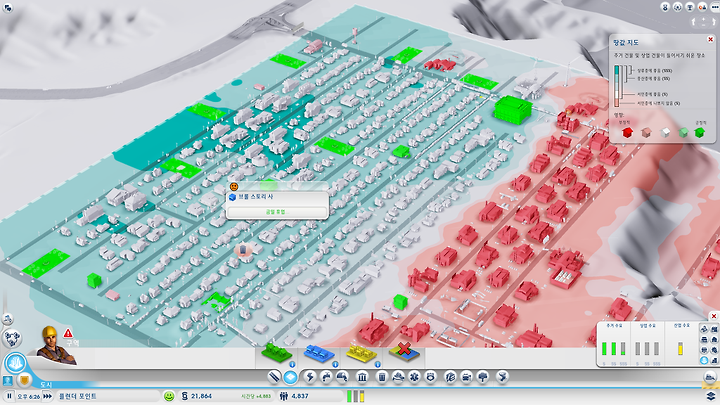The image size is (720, 405).
Task: Click the orange unhappy face icon
Action: 234,187
